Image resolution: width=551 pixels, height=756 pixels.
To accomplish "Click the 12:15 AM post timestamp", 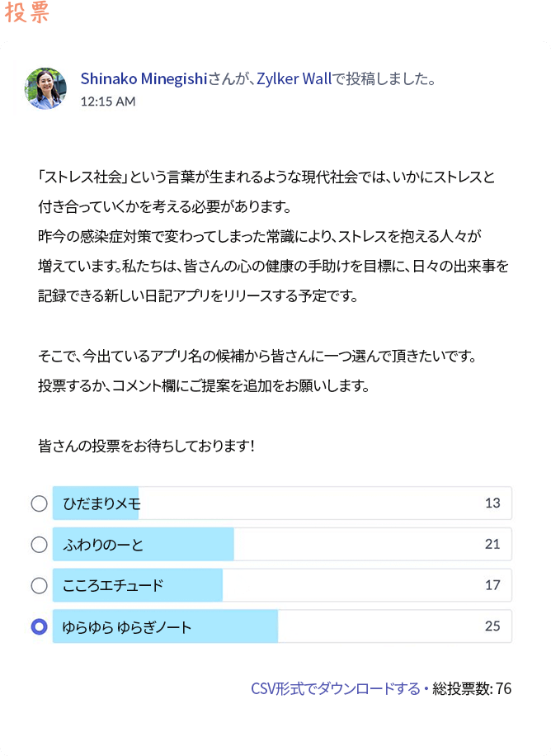I will pos(108,102).
